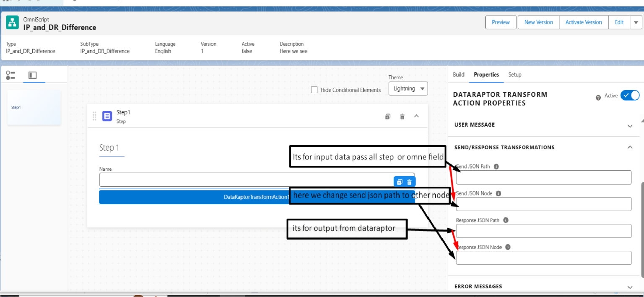Click the Step1 clone icon in canvas header
Screen dimensions: 644x297
pyautogui.click(x=387, y=116)
